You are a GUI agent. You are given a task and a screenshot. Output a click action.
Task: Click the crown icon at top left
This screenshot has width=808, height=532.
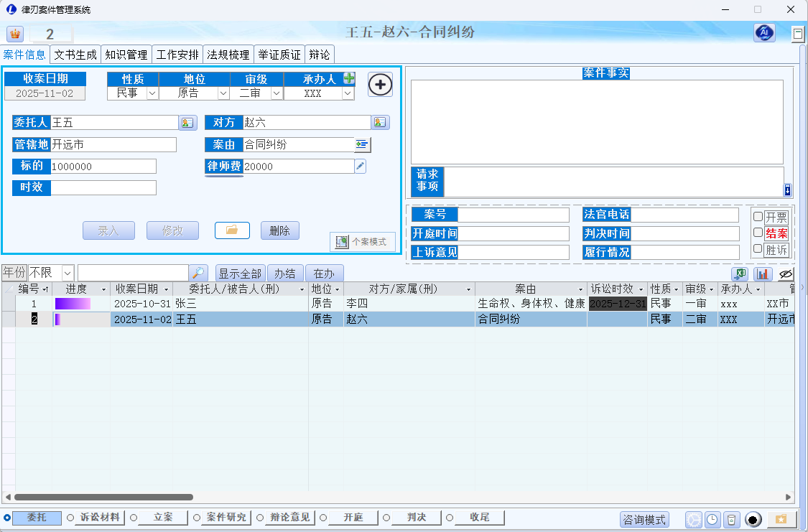[x=14, y=34]
